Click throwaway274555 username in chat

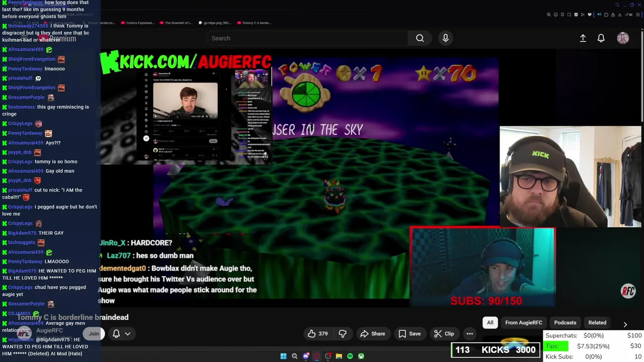click(x=28, y=26)
